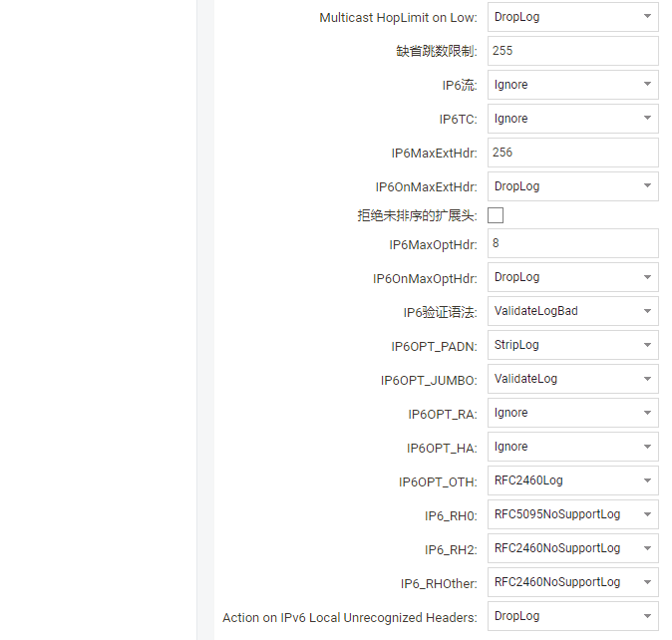
Task: Open the IP6OnMaxExtHdr dropdown
Action: (x=572, y=186)
